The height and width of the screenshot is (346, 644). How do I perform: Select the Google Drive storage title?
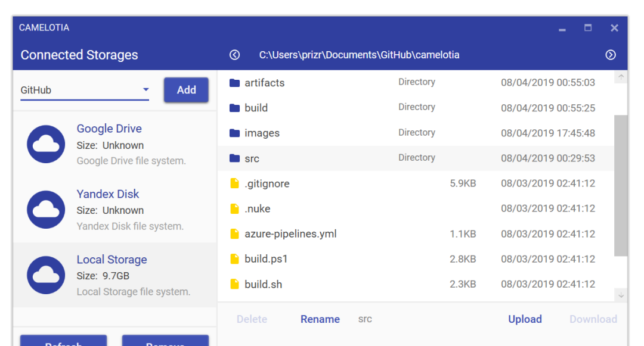click(x=109, y=129)
